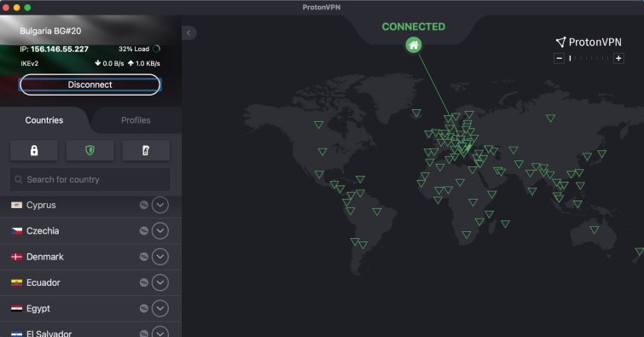The image size is (644, 337).
Task: Focus the Search for country field
Action: click(x=90, y=180)
